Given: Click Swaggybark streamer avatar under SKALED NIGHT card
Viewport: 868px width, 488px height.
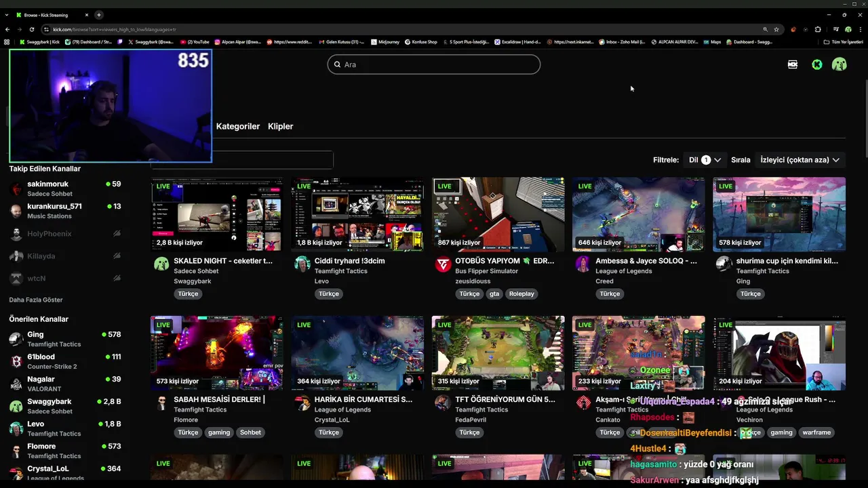Looking at the screenshot, I should click(161, 264).
